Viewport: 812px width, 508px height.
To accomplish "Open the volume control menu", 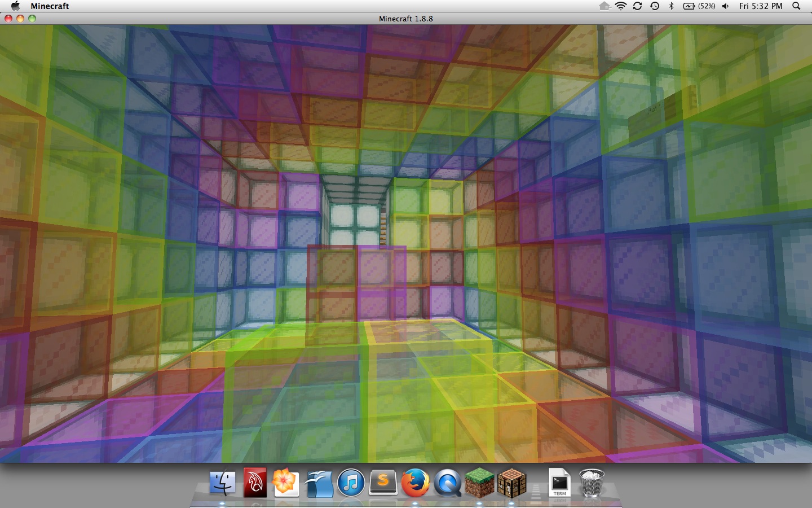I will point(726,6).
